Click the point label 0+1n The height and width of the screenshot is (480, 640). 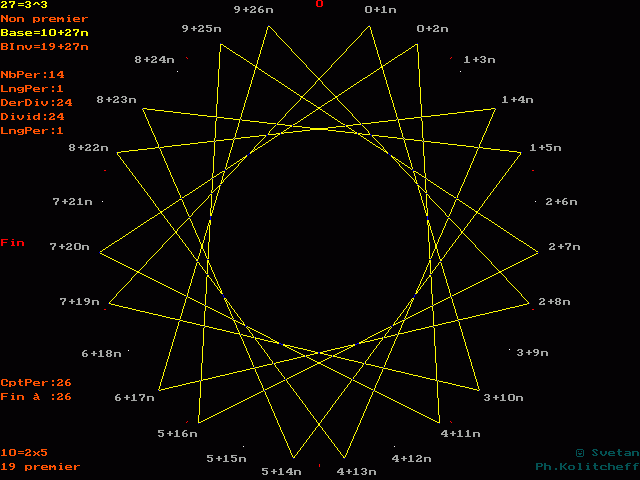380,9
